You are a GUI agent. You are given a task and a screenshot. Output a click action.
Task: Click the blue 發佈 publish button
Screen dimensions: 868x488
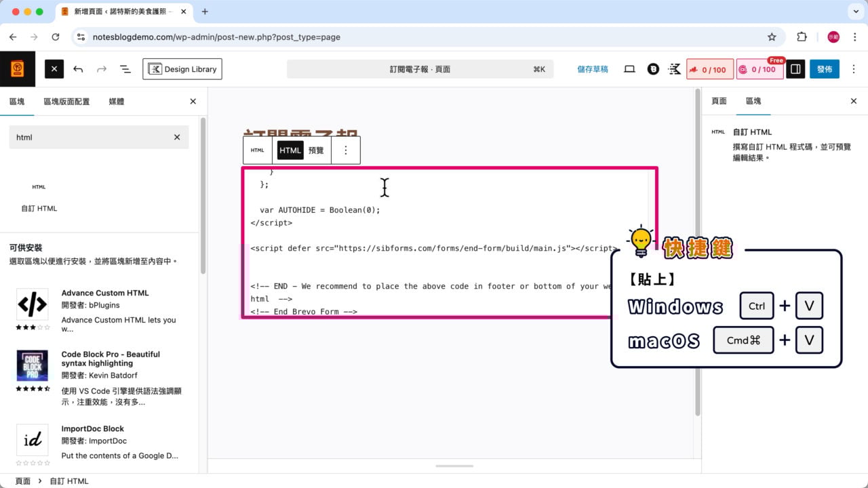pyautogui.click(x=824, y=68)
